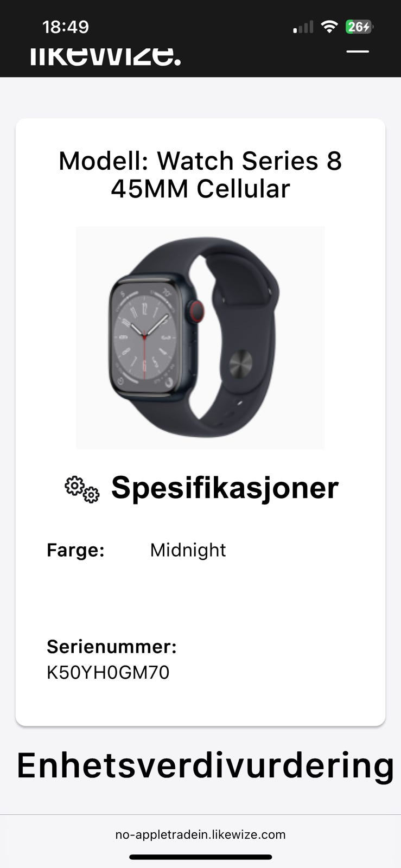Tap the Midnight color value
Image resolution: width=401 pixels, height=868 pixels.
[188, 550]
